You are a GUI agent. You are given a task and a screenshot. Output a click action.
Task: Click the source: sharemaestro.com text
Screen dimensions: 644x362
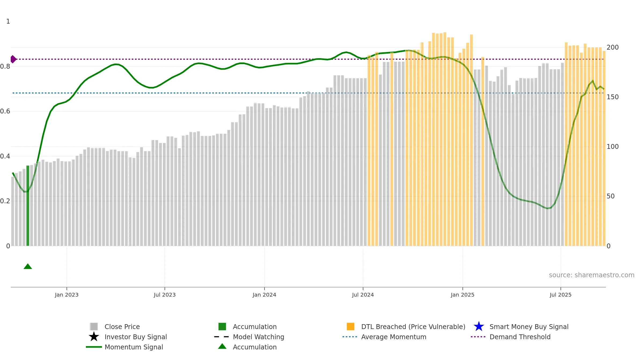591,275
